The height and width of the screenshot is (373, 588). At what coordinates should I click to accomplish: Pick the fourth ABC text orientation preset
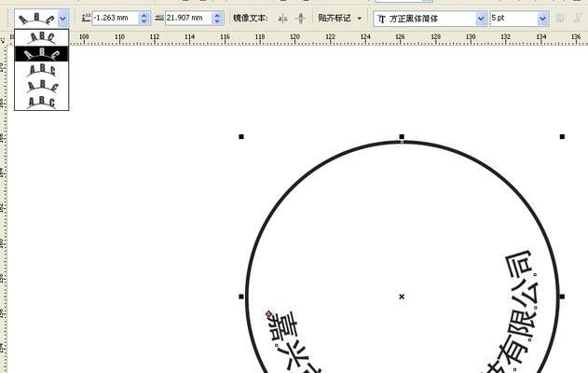(x=42, y=86)
